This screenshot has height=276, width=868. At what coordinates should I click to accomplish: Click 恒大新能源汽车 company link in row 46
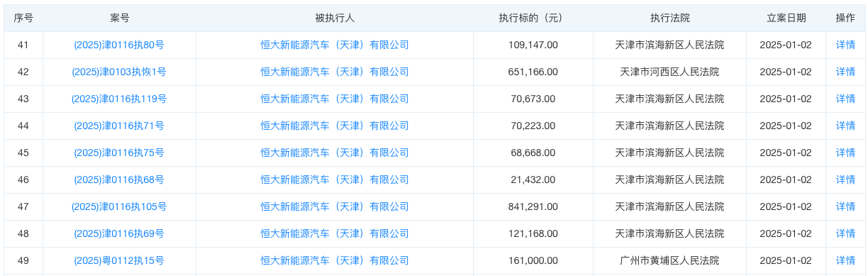(335, 180)
